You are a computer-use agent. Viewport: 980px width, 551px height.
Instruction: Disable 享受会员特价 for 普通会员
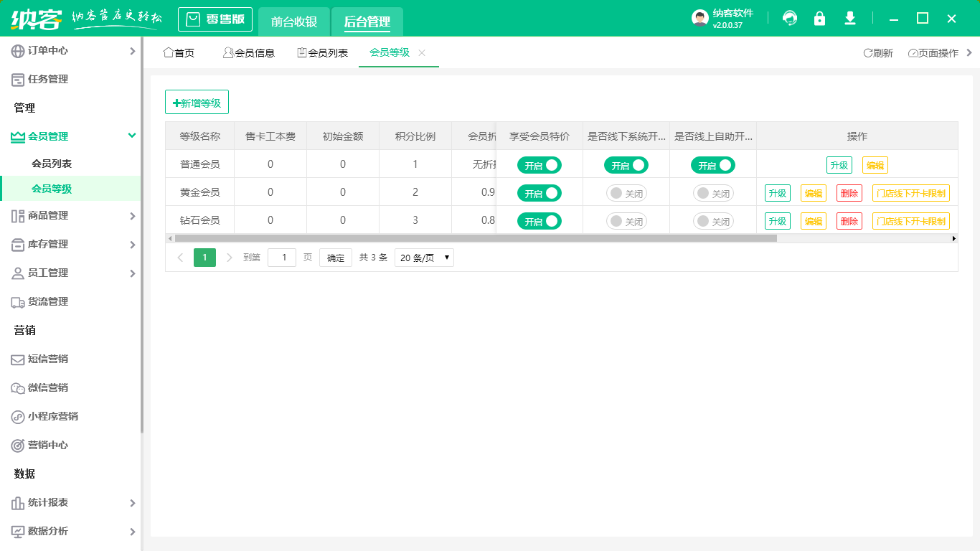[538, 164]
